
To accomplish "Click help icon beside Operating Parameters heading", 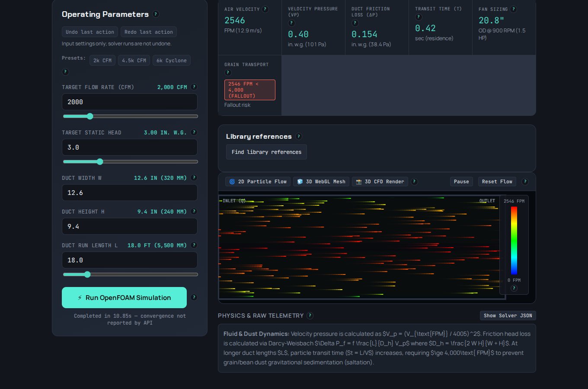I will click(156, 14).
